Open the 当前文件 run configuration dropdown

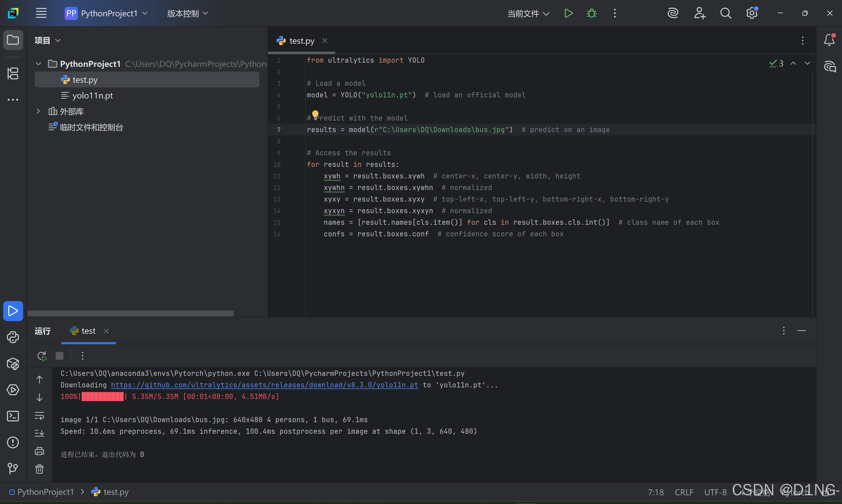point(528,14)
